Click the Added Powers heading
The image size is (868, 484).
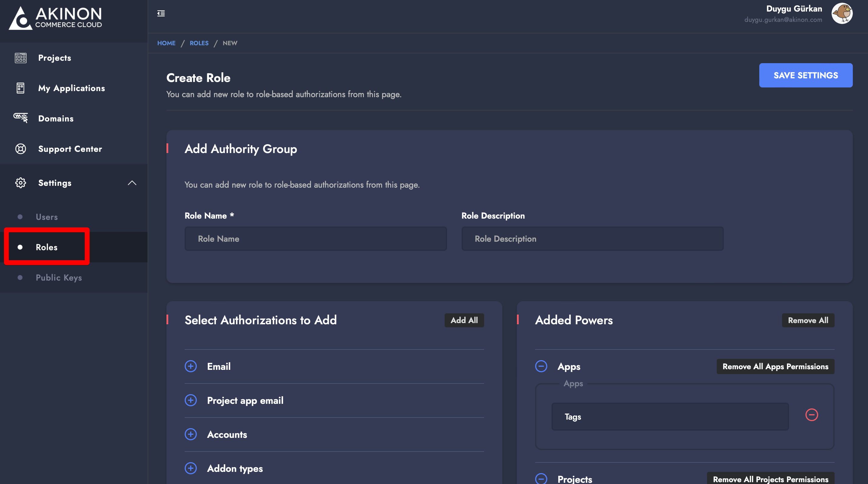pyautogui.click(x=574, y=320)
